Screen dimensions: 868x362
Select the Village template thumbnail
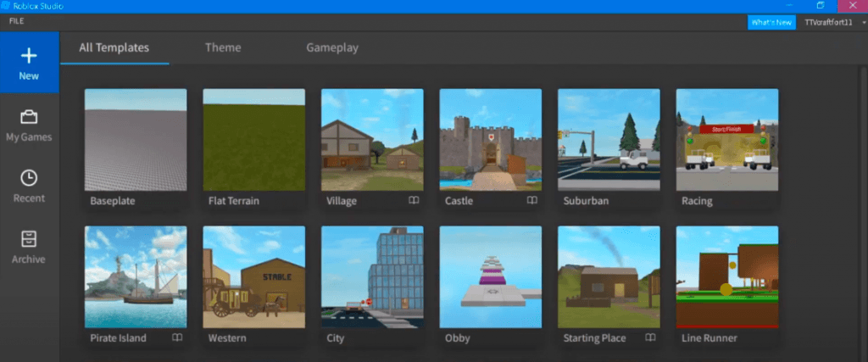(x=373, y=140)
